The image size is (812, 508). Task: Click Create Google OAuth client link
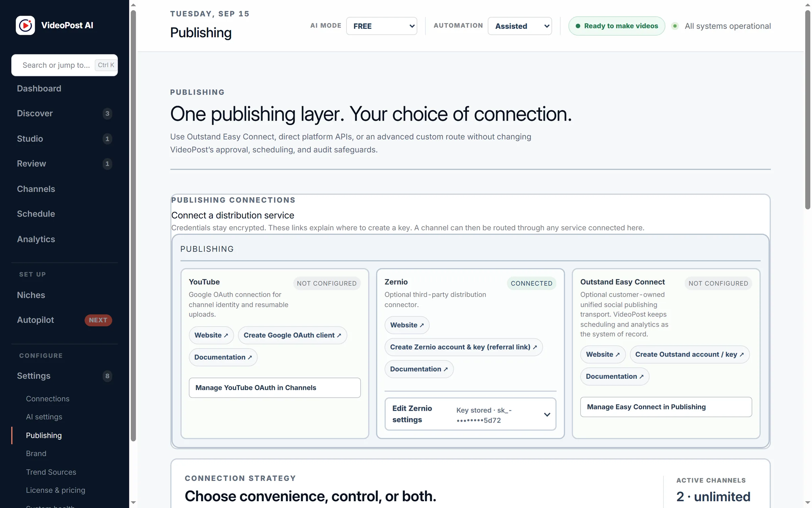[292, 335]
